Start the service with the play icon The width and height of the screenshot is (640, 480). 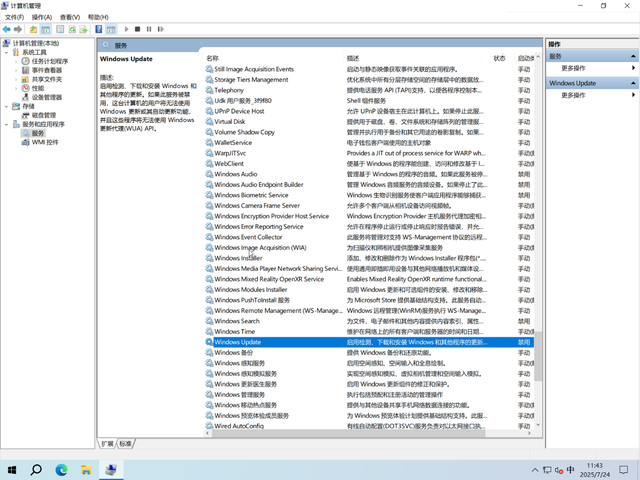(x=127, y=29)
